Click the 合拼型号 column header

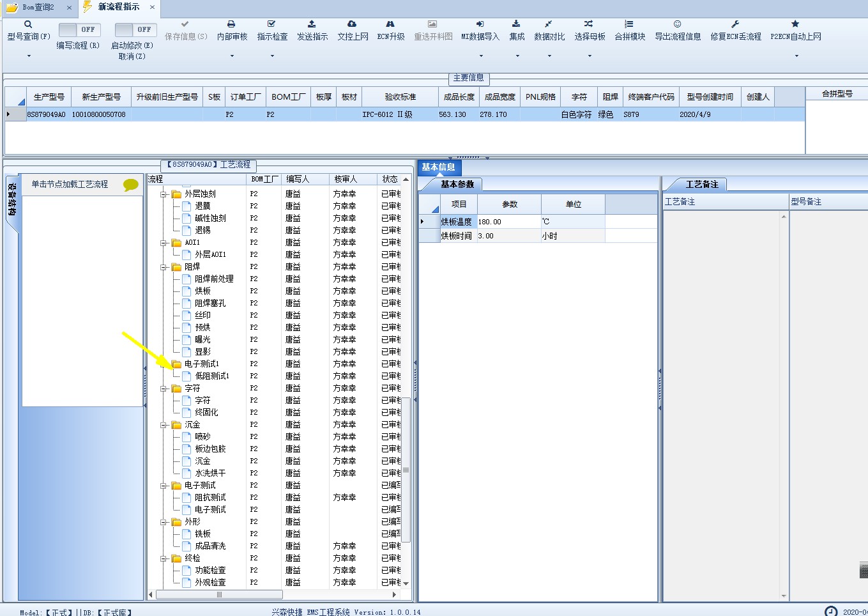837,93
